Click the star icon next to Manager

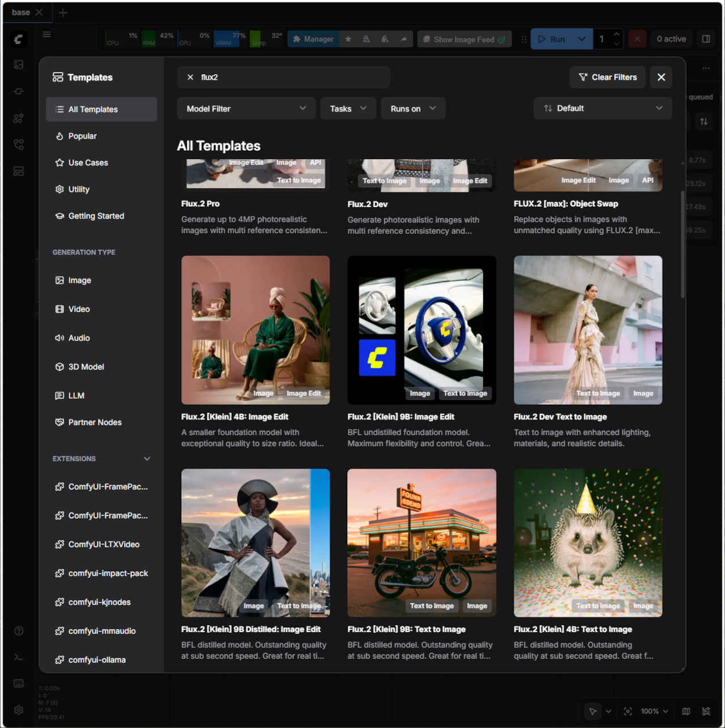(x=348, y=39)
